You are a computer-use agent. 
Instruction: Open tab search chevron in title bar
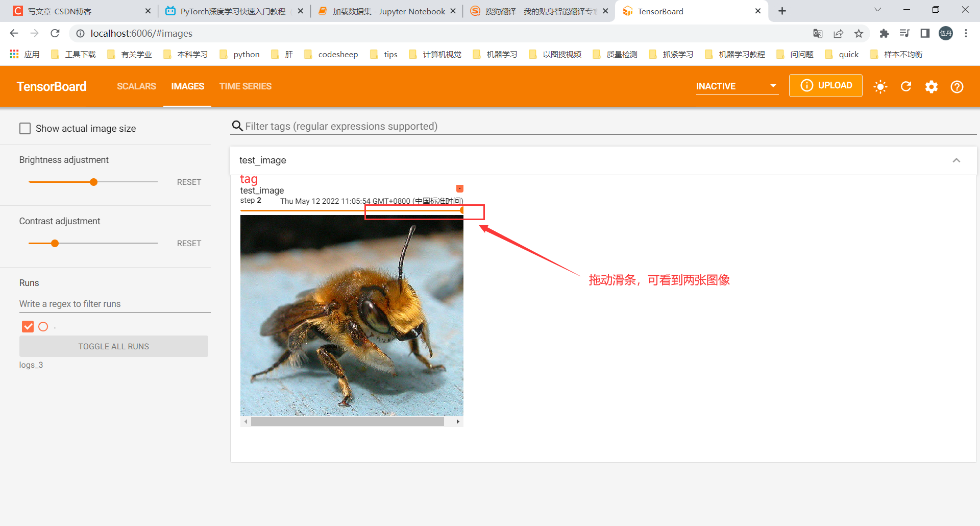click(x=877, y=10)
